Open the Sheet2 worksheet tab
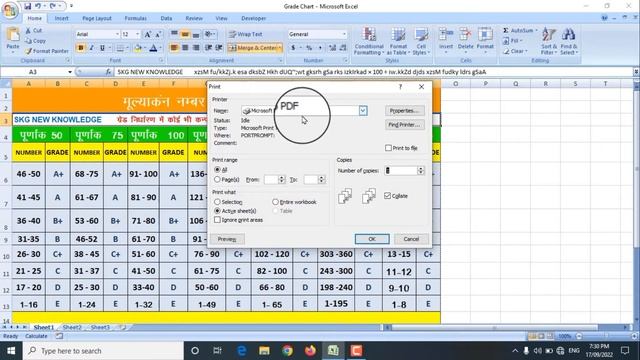 [72, 327]
